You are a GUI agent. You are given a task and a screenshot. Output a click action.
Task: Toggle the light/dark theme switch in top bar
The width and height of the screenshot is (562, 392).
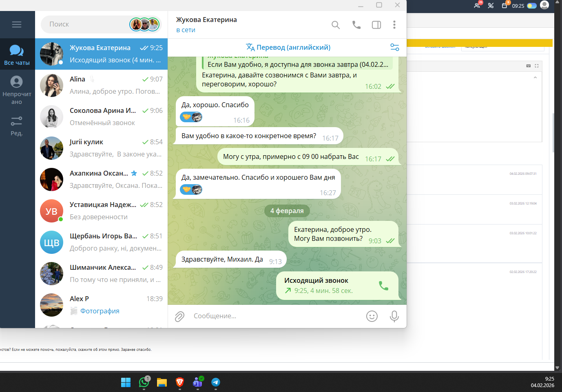[532, 6]
